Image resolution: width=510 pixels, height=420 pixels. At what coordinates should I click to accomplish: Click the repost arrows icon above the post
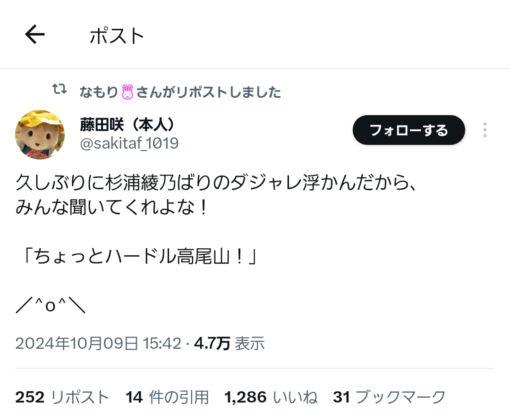tap(59, 89)
